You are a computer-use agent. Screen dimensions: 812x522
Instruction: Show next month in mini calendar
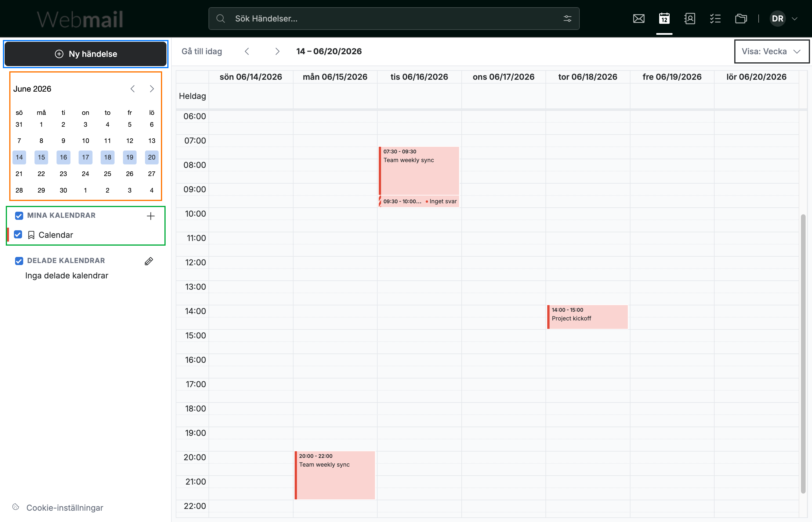(x=152, y=89)
